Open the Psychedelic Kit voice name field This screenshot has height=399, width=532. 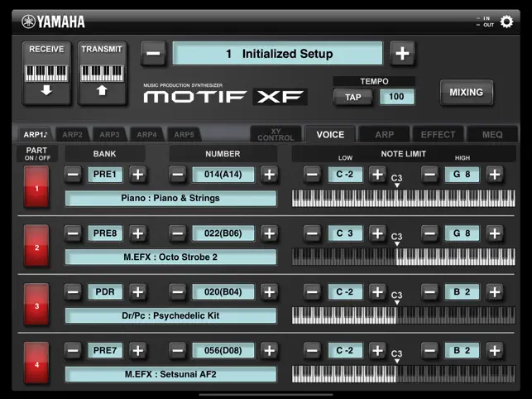click(170, 315)
